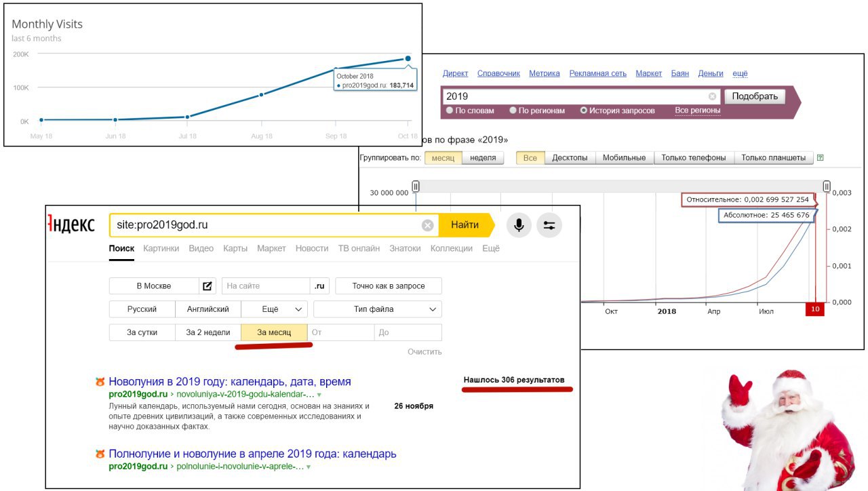Open Знатоки tab
This screenshot has height=491, width=868.
pos(405,248)
